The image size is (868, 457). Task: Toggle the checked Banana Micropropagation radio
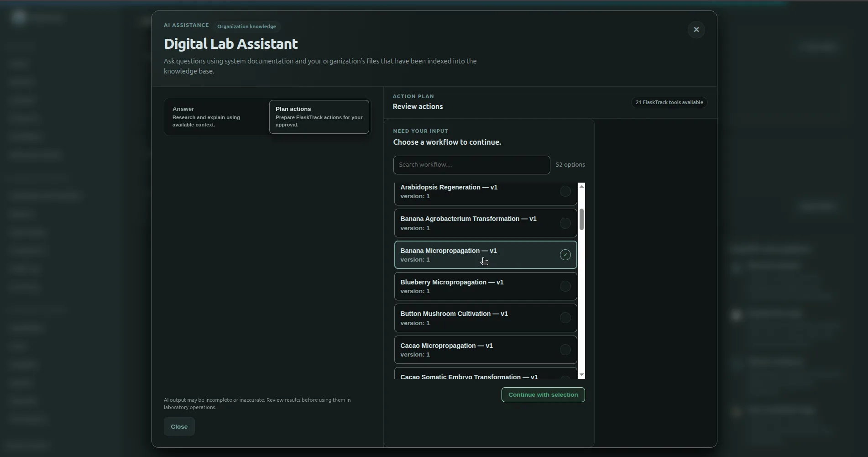click(565, 255)
